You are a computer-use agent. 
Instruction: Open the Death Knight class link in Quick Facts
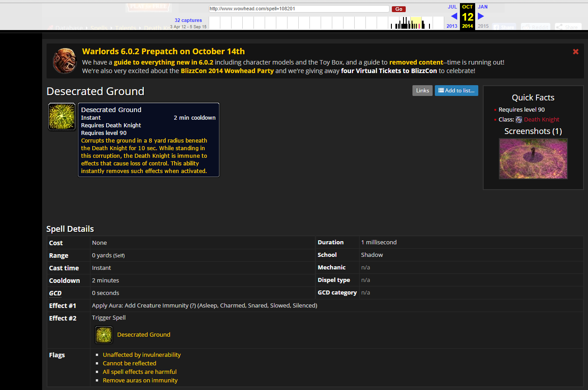pyautogui.click(x=541, y=120)
